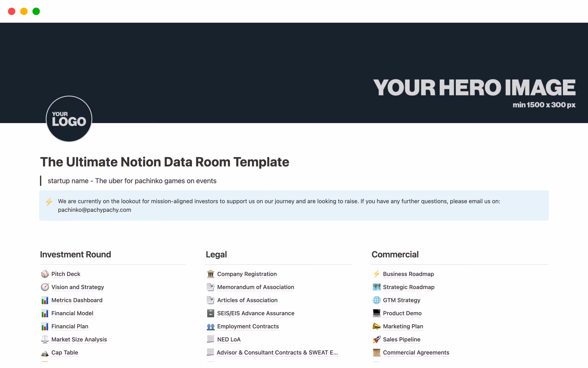Open the SEIS/EIS Advance Assurance page
The image size is (588, 368).
click(256, 313)
